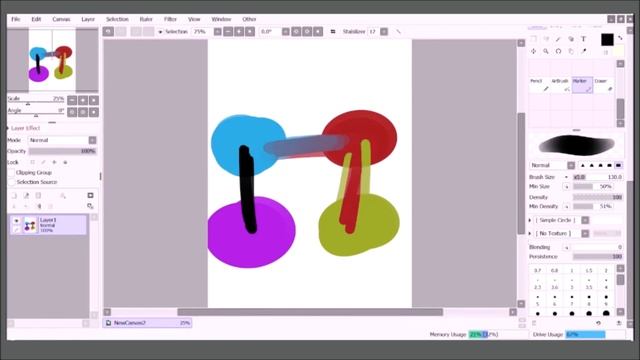This screenshot has height=360, width=640.
Task: Click the layer mask icon in layer panel
Action: click(x=90, y=196)
